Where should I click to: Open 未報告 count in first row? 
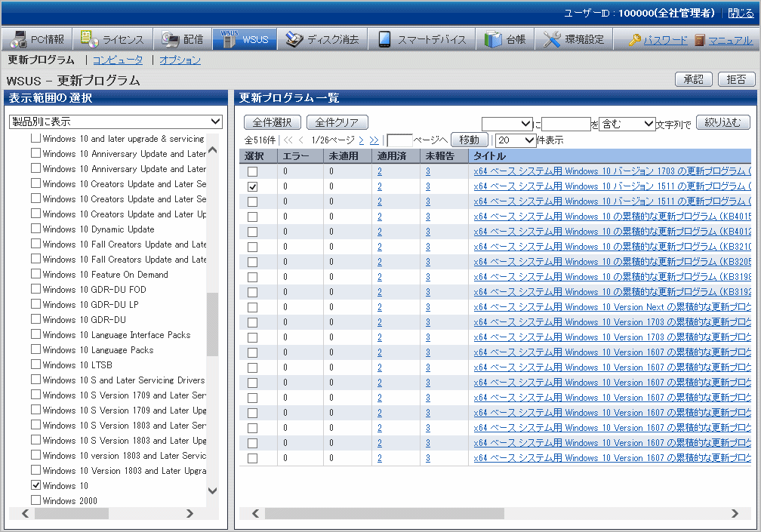[x=427, y=171]
